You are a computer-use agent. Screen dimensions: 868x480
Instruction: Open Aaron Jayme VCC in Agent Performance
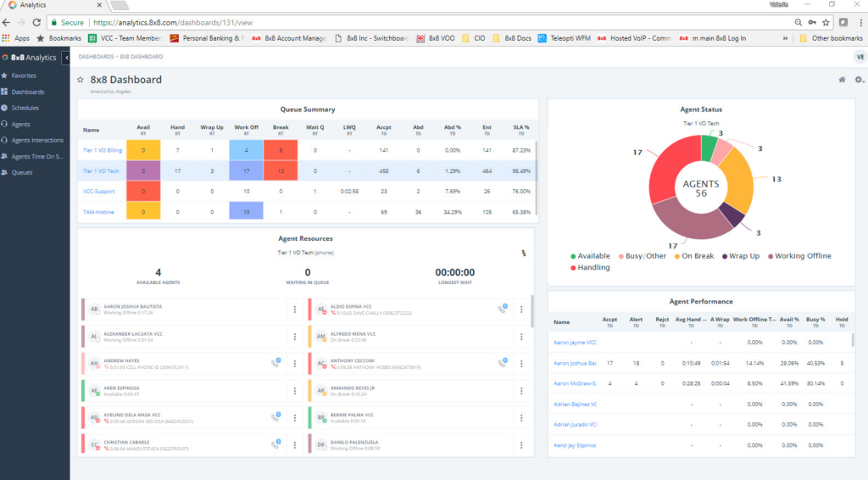coord(575,342)
